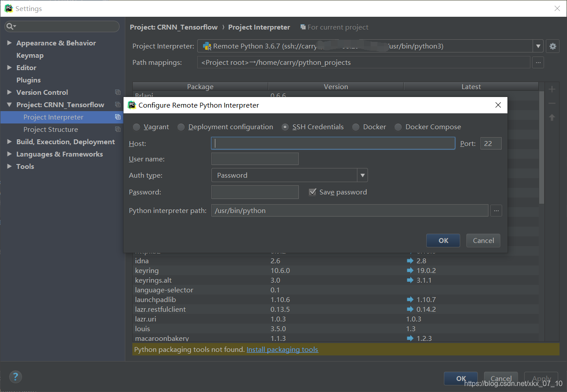Select the lazr.uri package row
This screenshot has width=567, height=392.
(335, 319)
